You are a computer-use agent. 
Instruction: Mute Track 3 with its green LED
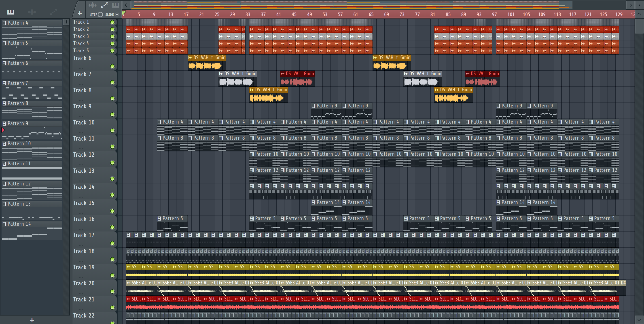click(112, 36)
